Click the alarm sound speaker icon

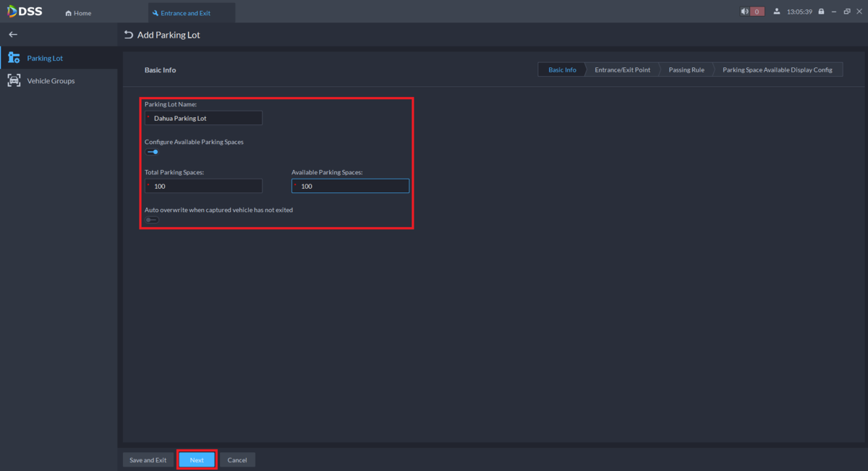coord(744,12)
